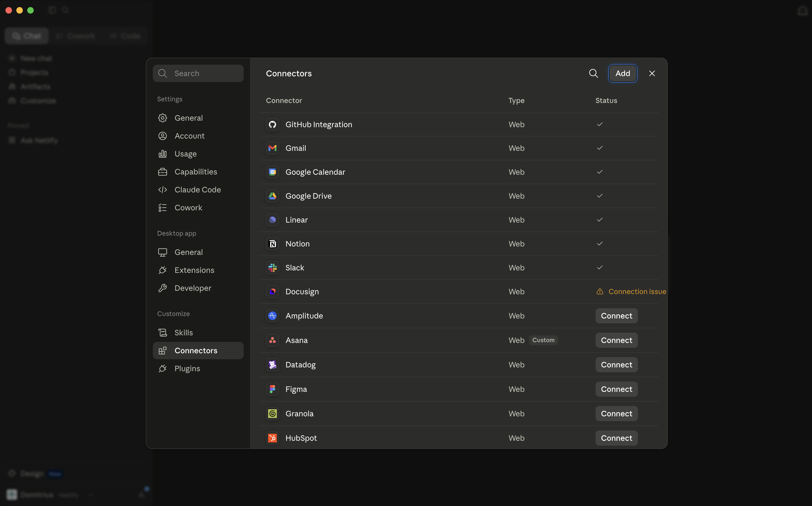Connect the Amplitude connector

616,316
